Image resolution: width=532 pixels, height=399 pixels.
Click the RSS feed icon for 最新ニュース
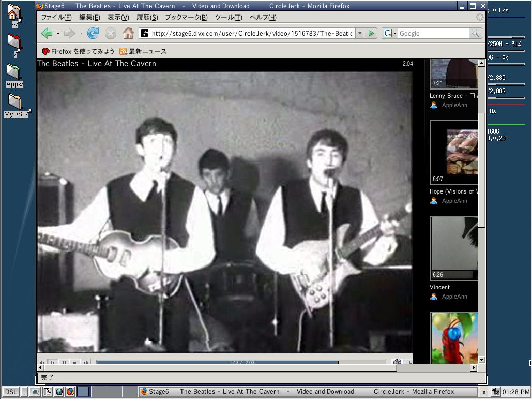[x=123, y=51]
